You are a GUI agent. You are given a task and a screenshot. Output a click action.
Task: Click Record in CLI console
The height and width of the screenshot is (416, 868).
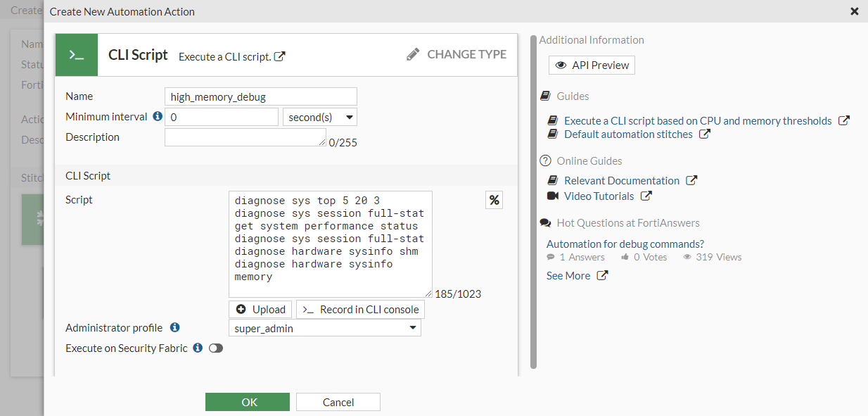click(x=359, y=309)
